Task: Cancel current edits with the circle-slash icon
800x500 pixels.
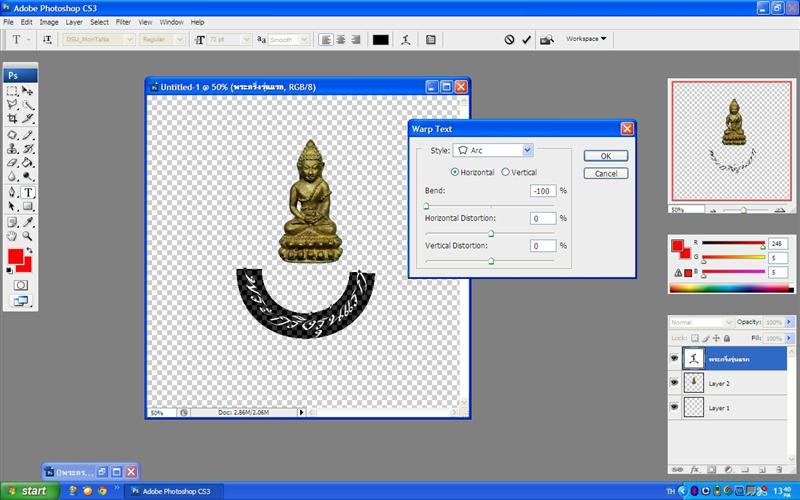Action: point(509,40)
